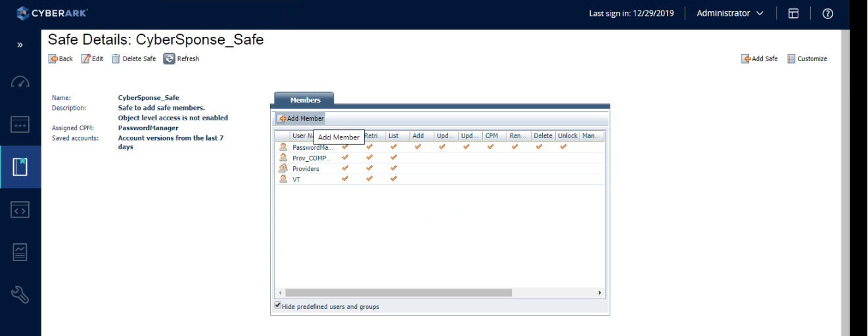Select the VT user icon
This screenshot has width=868, height=336.
coord(283,179)
